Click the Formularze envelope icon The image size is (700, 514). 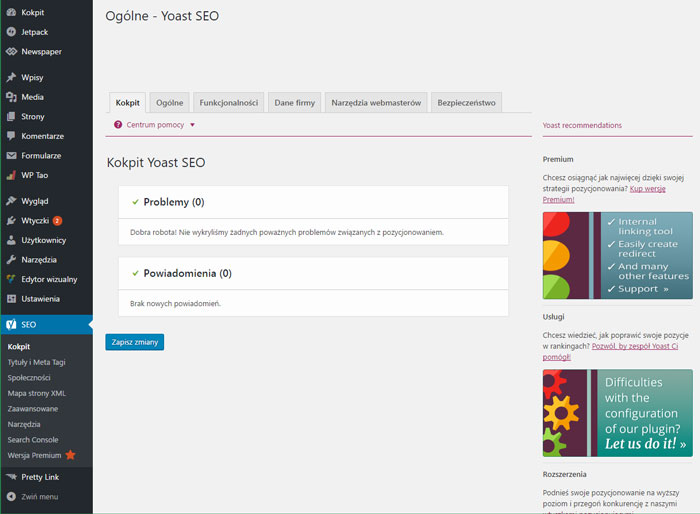[11, 156]
